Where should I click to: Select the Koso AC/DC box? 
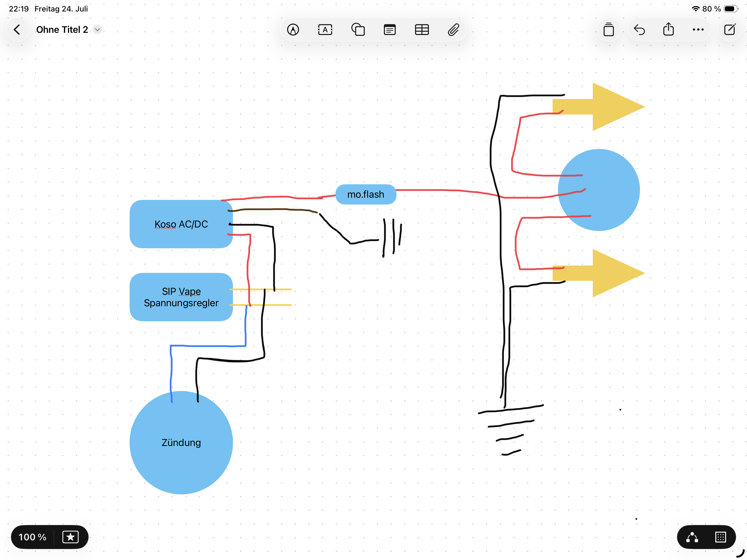(181, 224)
